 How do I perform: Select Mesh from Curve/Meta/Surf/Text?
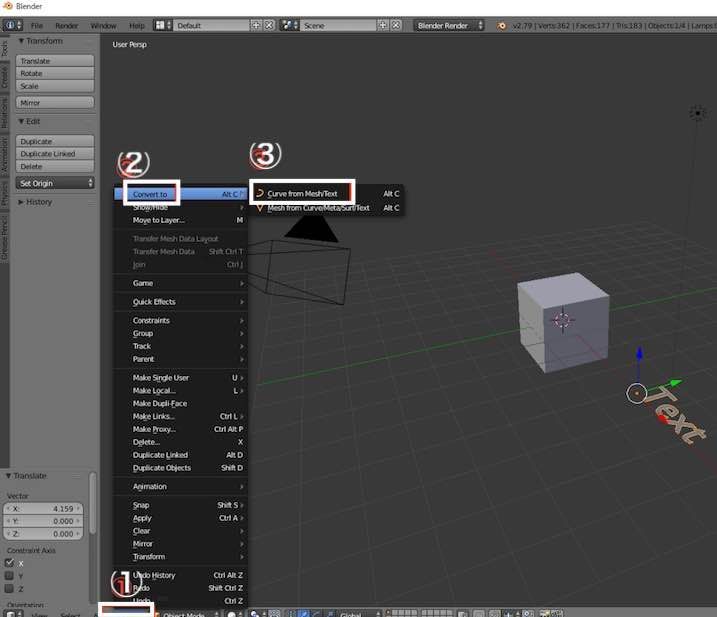pyautogui.click(x=328, y=208)
